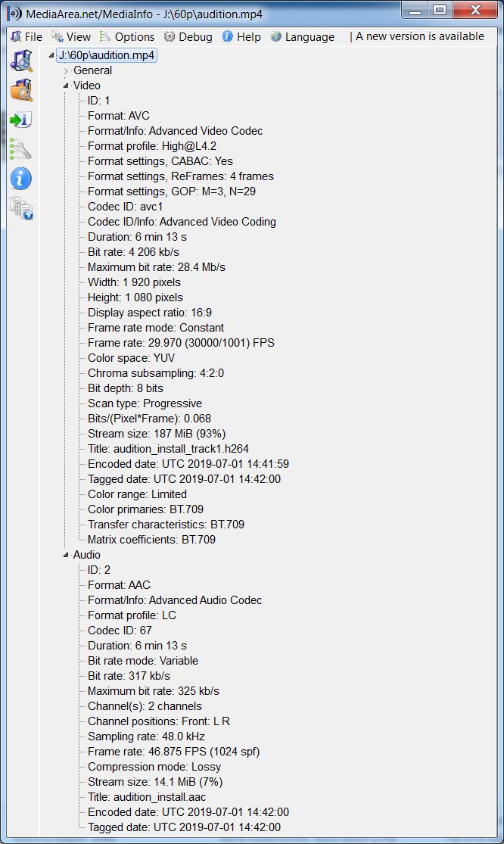Select the 'Format: AVC' row
This screenshot has height=844, width=504.
tap(119, 116)
